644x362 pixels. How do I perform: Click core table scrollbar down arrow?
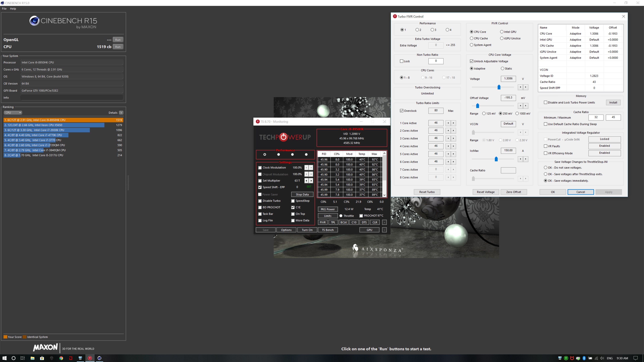(384, 195)
